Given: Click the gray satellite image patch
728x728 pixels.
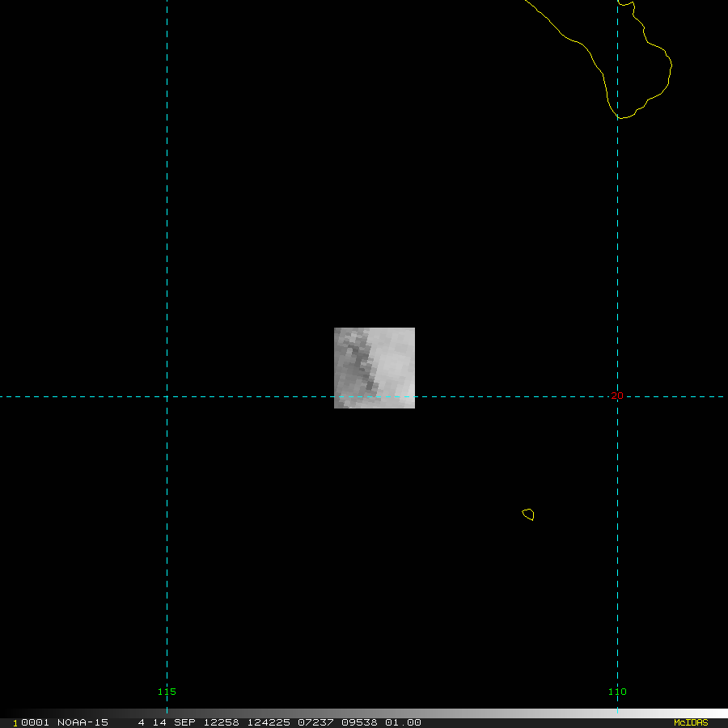Looking at the screenshot, I should coord(375,368).
